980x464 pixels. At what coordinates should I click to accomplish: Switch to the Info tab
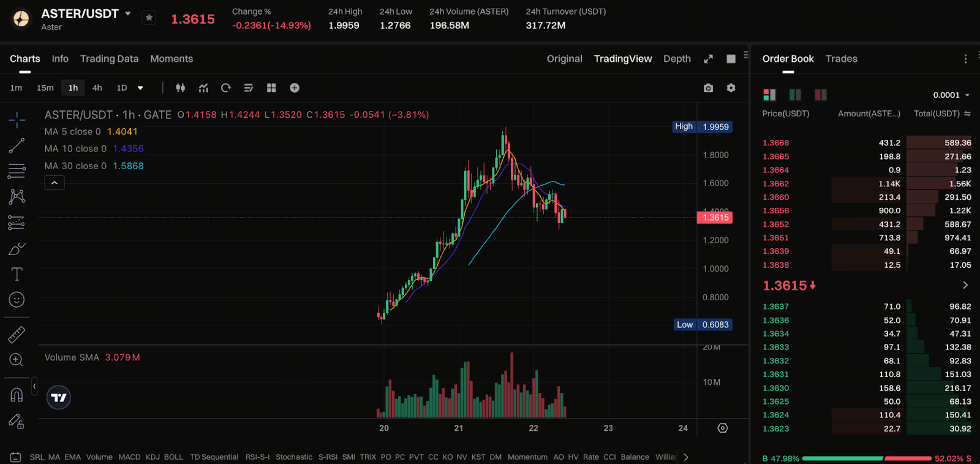pos(60,59)
